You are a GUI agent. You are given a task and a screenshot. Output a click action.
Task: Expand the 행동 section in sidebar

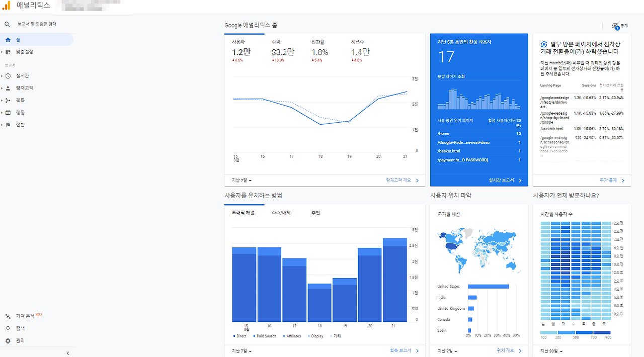20,113
